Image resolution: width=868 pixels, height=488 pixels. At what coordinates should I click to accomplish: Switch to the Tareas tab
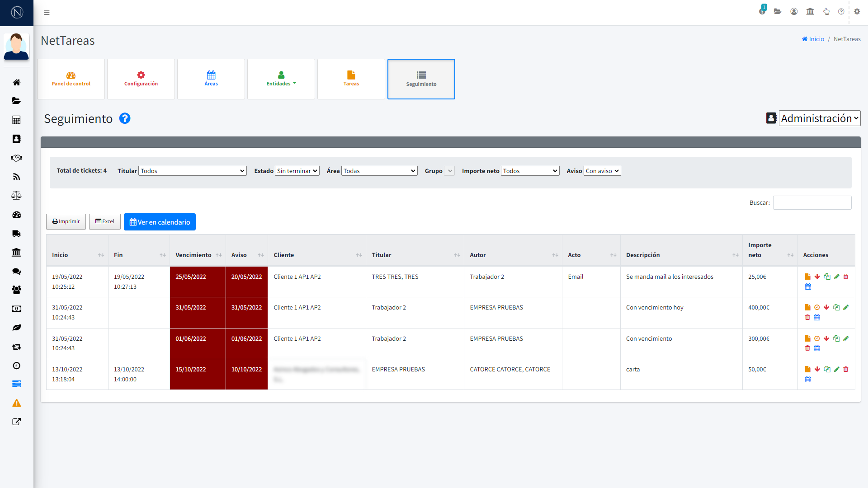pos(351,79)
